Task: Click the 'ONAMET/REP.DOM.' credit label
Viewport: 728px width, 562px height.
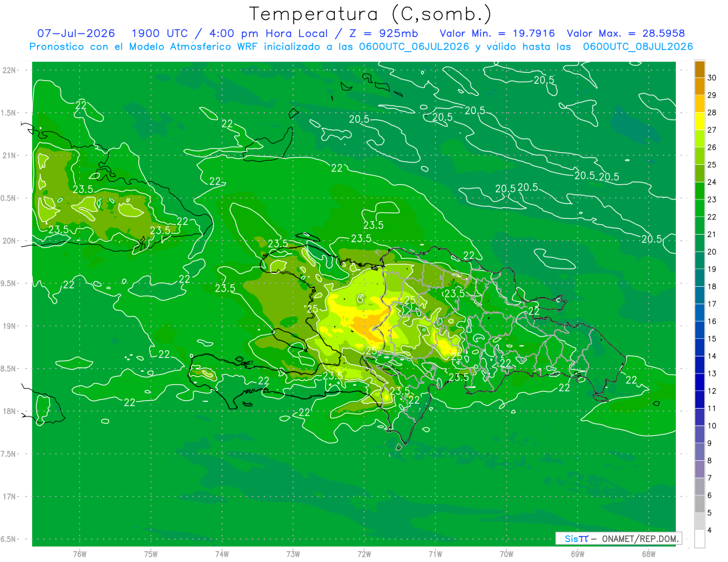Action: (641, 538)
